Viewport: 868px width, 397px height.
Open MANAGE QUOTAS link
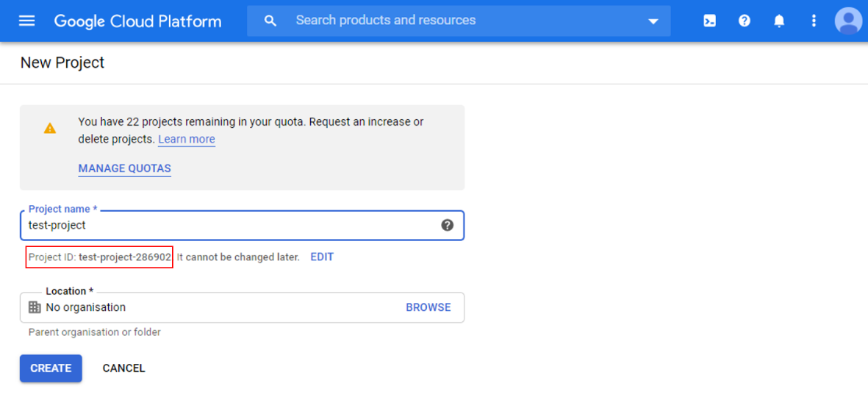click(x=124, y=168)
